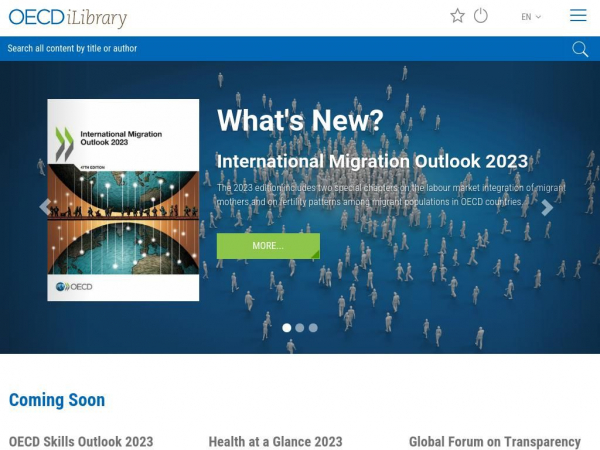The width and height of the screenshot is (600, 450).
Task: Select the first carousel dot
Action: click(x=287, y=328)
